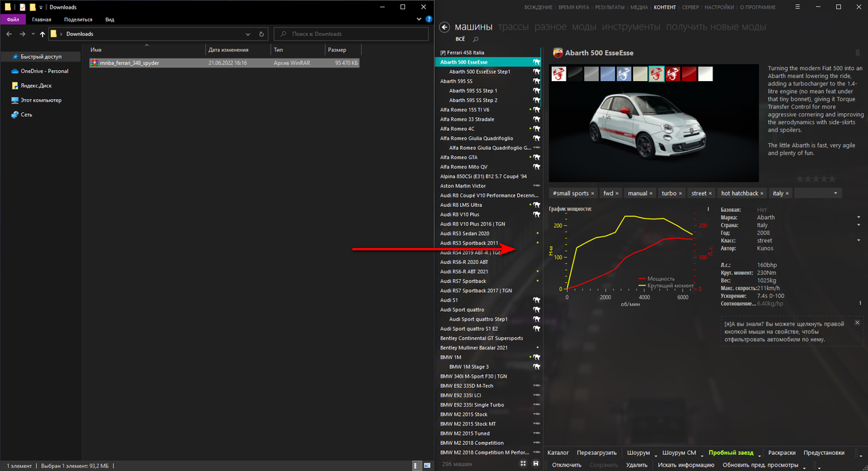Click the Abarth brand badge in car title
This screenshot has height=471, width=868.
pos(557,53)
